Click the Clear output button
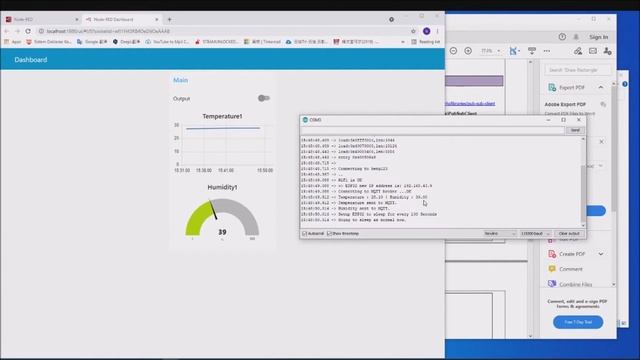 [x=569, y=233]
